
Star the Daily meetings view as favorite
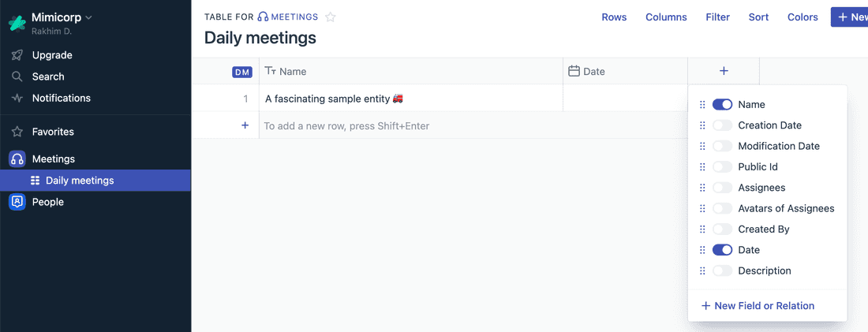[x=331, y=17]
